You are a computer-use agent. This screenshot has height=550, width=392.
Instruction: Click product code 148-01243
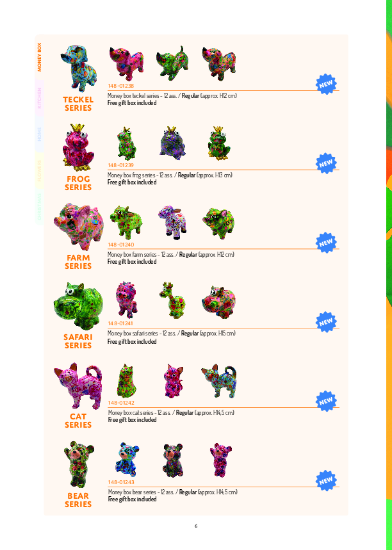click(121, 482)
